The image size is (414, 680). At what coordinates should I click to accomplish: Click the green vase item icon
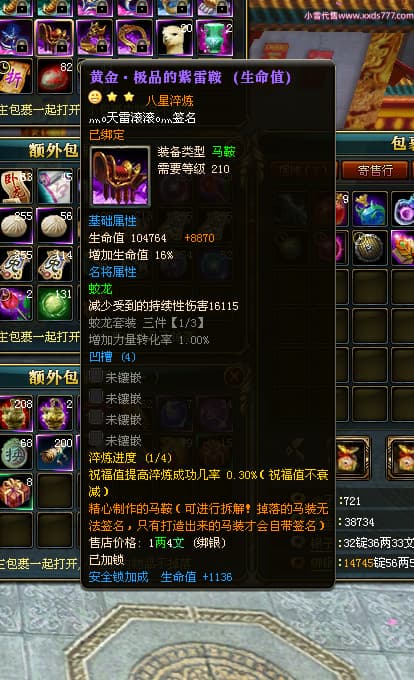[x=215, y=38]
